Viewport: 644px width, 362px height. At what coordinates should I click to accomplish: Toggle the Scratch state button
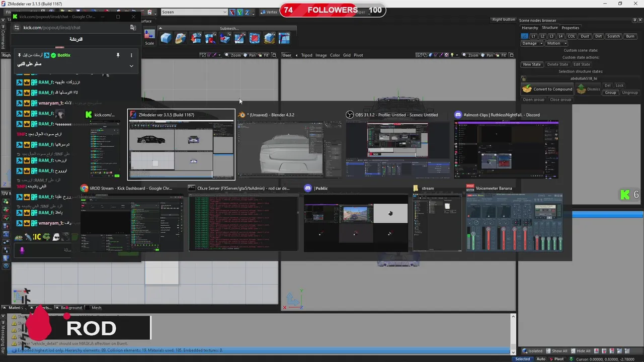pyautogui.click(x=613, y=36)
